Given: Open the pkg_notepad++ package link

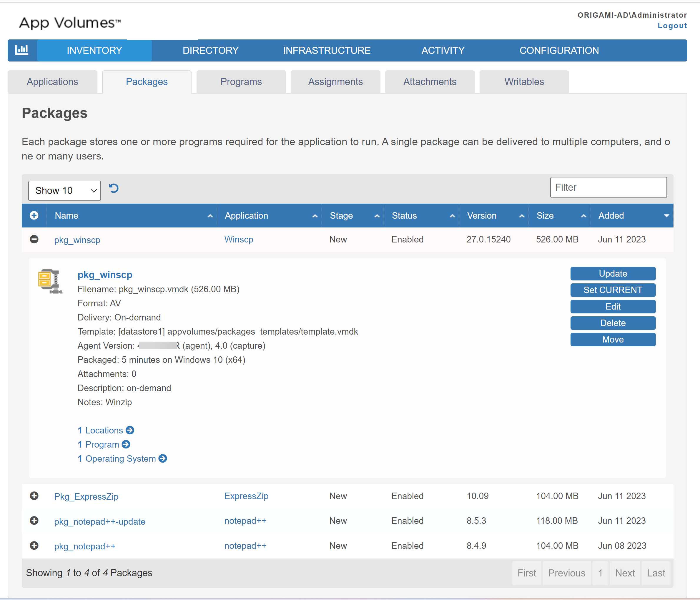Looking at the screenshot, I should pos(85,546).
